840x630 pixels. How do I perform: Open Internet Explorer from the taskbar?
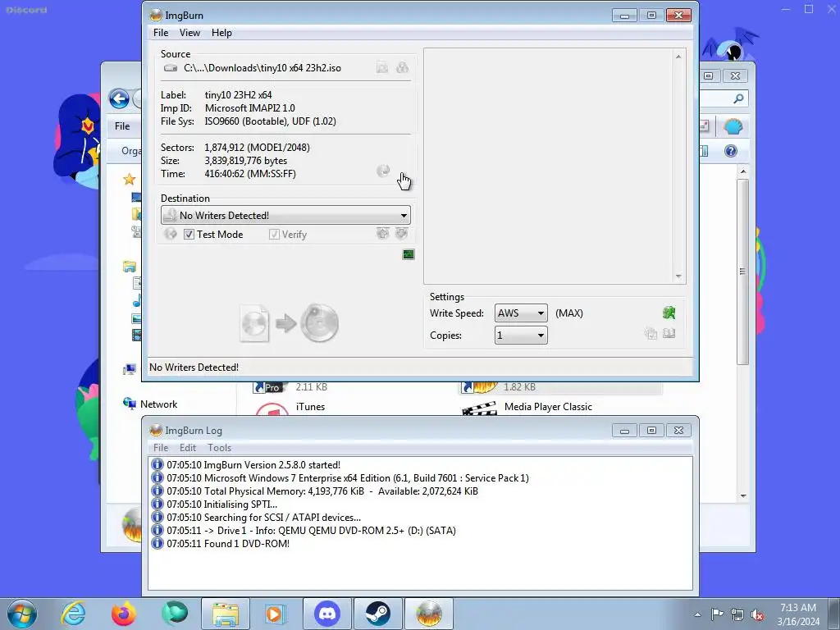point(73,614)
